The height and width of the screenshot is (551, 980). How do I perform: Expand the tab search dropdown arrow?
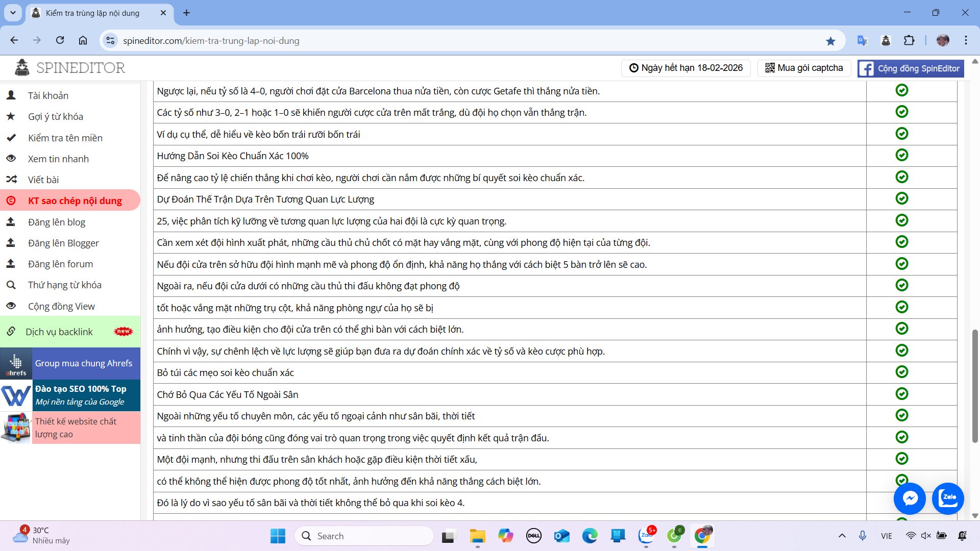(13, 13)
